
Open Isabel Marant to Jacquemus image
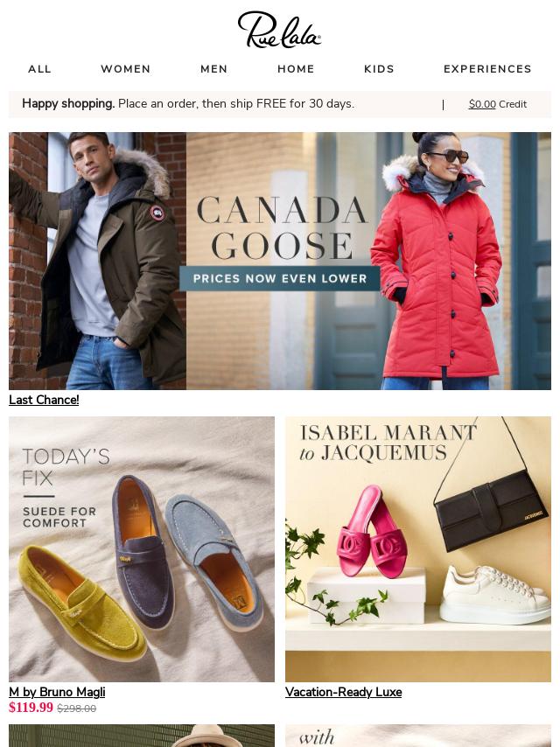click(x=418, y=549)
